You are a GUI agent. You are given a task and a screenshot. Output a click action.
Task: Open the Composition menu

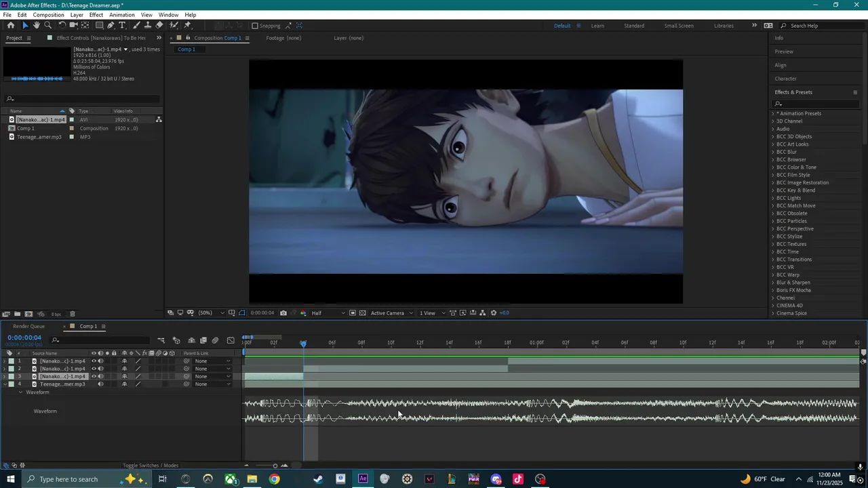48,15
